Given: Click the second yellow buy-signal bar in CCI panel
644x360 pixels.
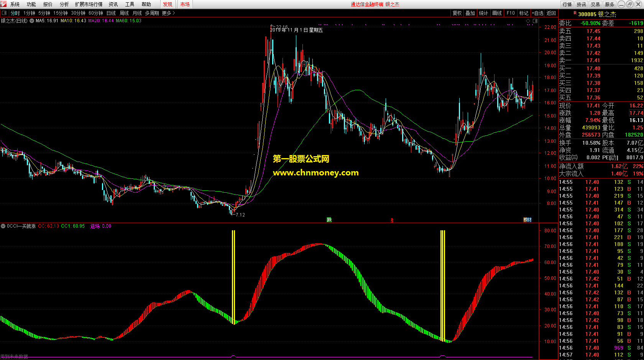Looking at the screenshot, I should [x=443, y=286].
